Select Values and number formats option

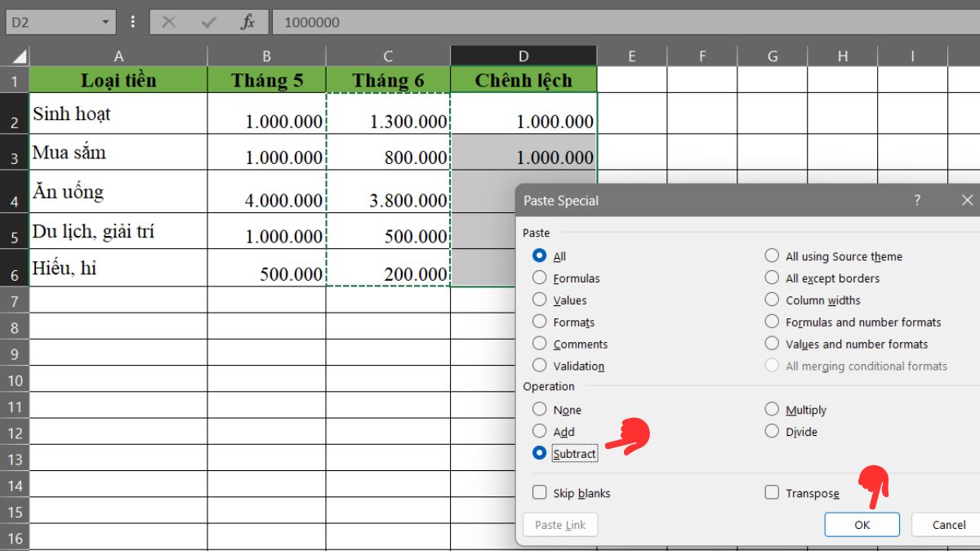click(x=772, y=344)
